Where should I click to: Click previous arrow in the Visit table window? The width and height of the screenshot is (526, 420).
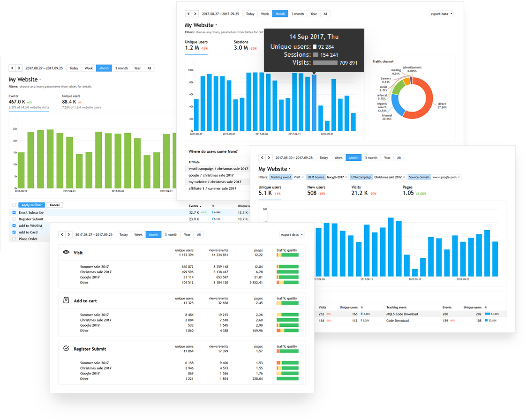coord(62,234)
